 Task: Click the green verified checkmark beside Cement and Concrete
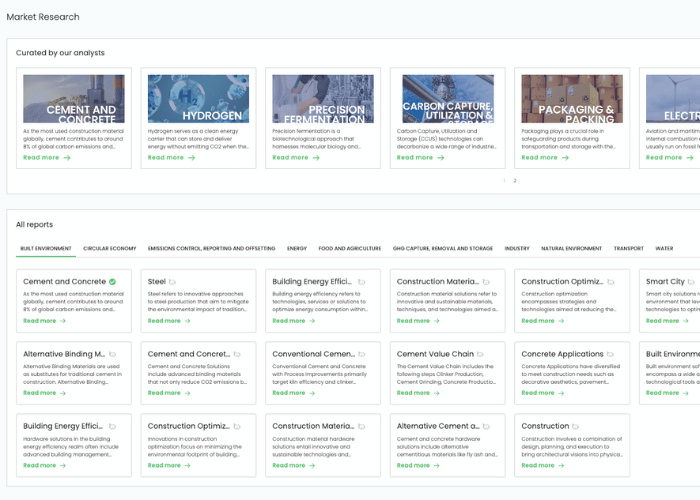point(112,282)
